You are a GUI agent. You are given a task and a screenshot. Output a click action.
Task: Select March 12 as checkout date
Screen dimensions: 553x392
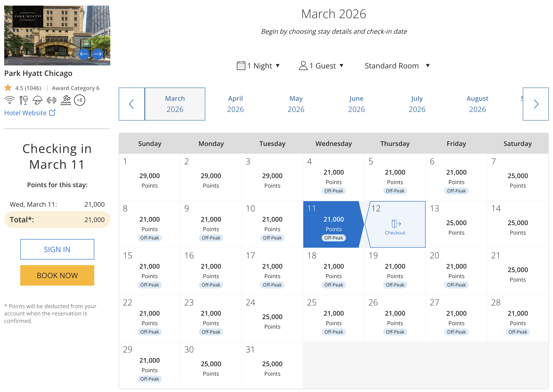395,224
